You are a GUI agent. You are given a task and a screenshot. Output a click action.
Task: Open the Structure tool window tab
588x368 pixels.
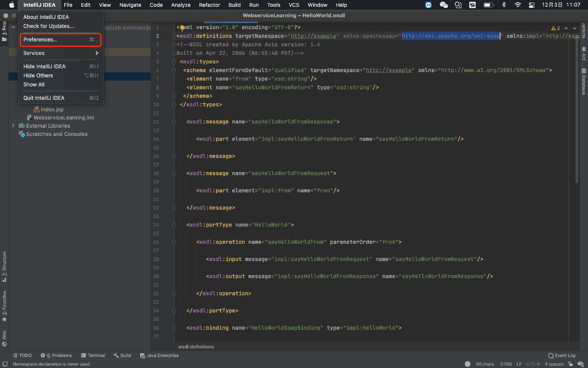pyautogui.click(x=4, y=266)
